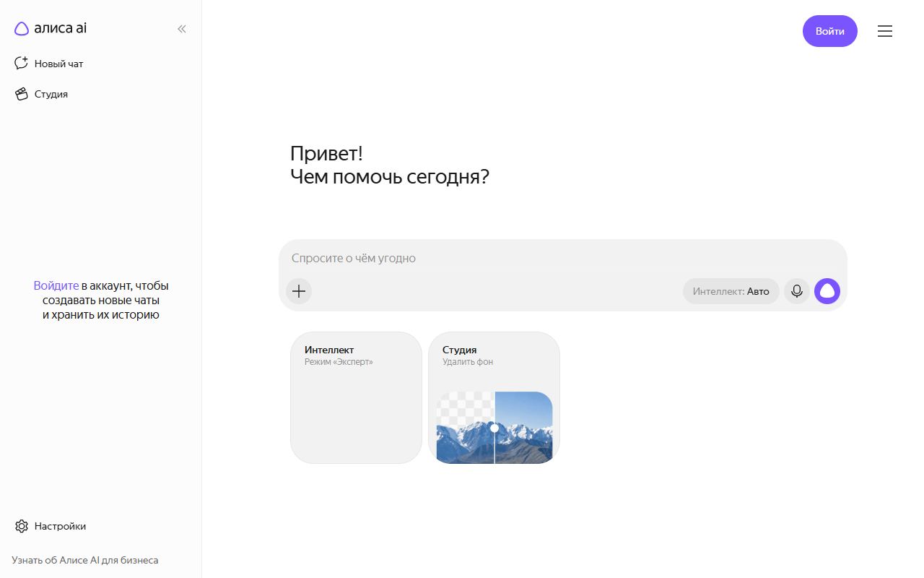The image size is (924, 578).
Task: Click the mountain image comparison slider handle
Action: click(494, 428)
